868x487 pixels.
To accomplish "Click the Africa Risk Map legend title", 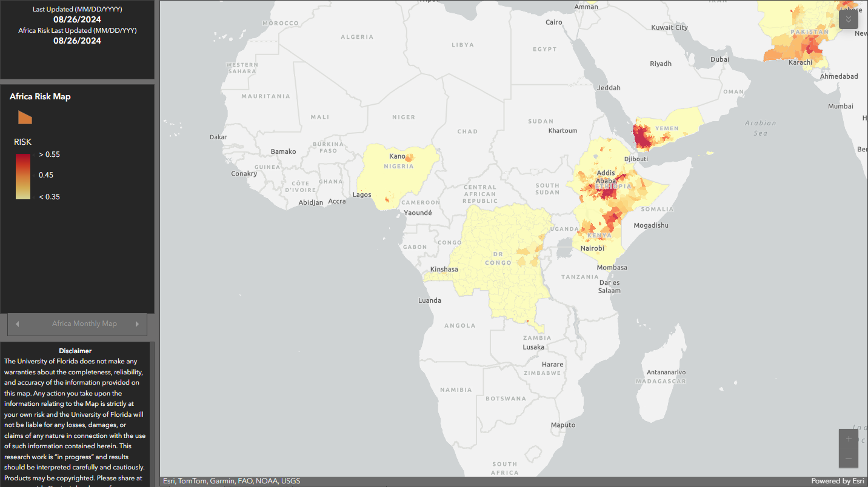I will 40,96.
